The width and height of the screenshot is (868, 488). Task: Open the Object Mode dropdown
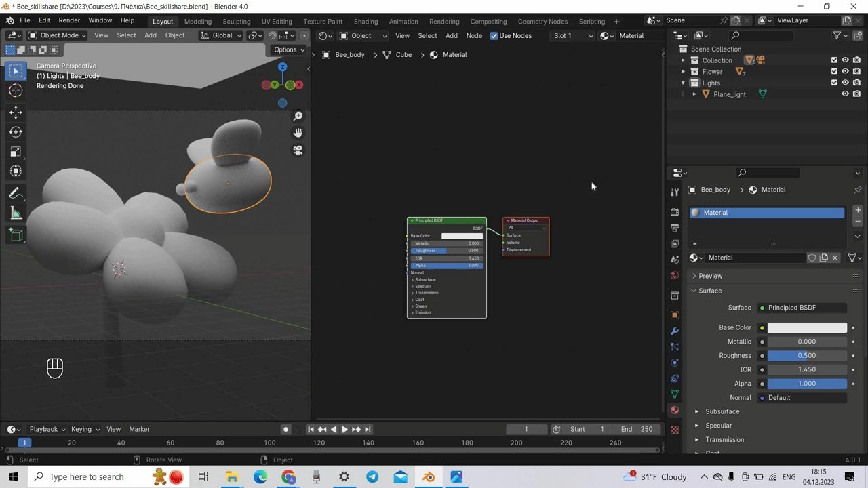[58, 35]
